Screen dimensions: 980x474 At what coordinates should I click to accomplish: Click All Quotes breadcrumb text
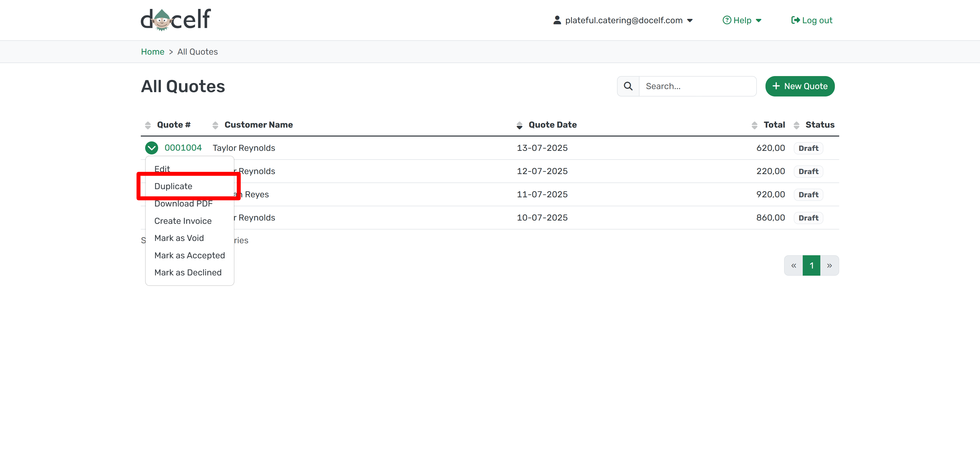[x=197, y=52]
